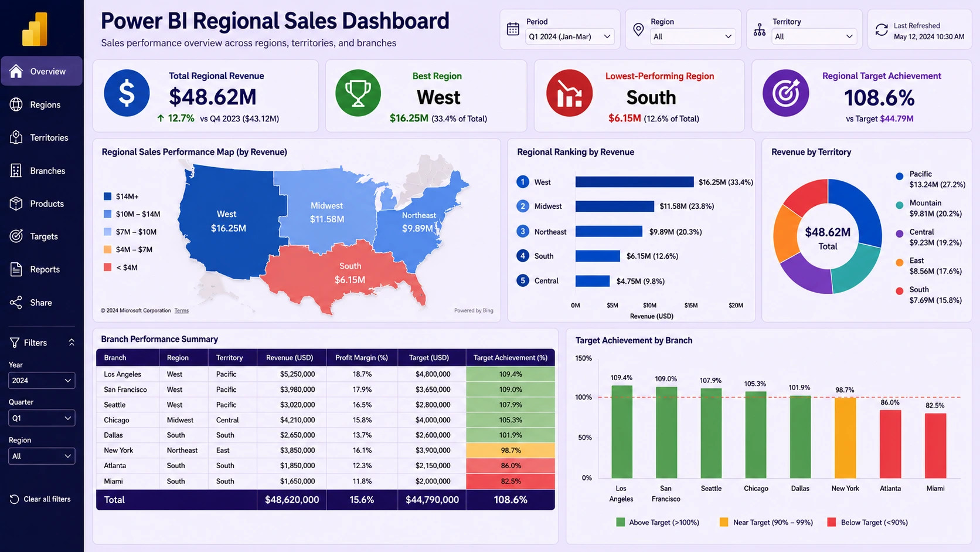Click the Mountain $9.81M legend entry
Viewport: 980px width, 552px height.
click(x=930, y=208)
